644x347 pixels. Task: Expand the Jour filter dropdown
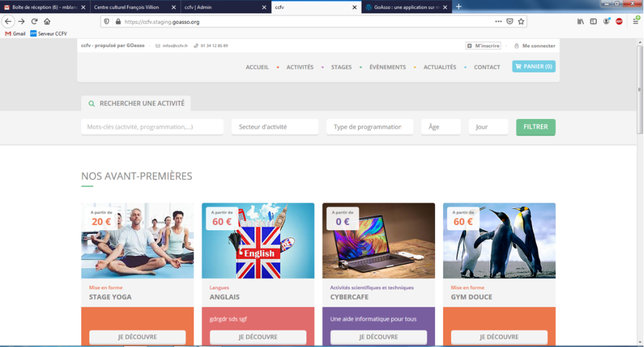pos(488,127)
